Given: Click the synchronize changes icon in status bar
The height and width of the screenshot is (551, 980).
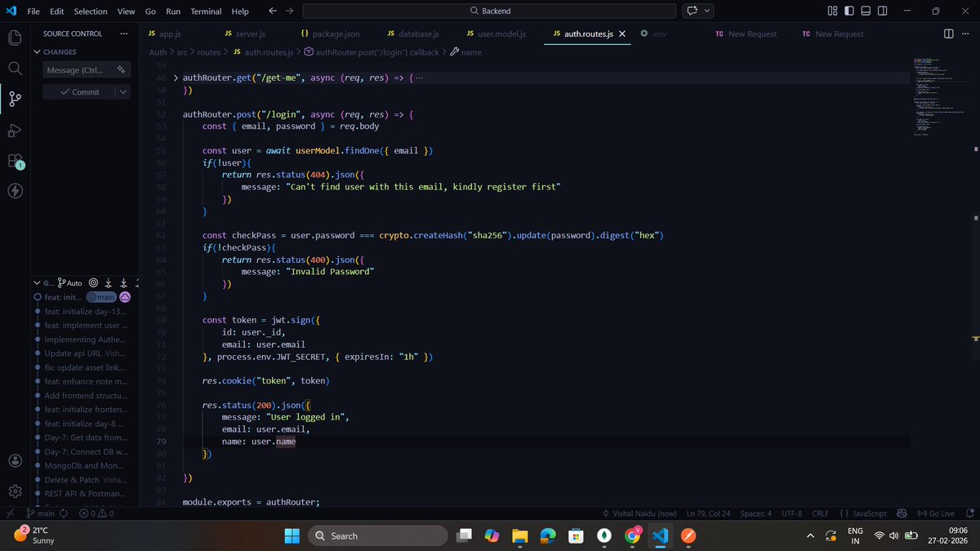Looking at the screenshot, I should 65,513.
